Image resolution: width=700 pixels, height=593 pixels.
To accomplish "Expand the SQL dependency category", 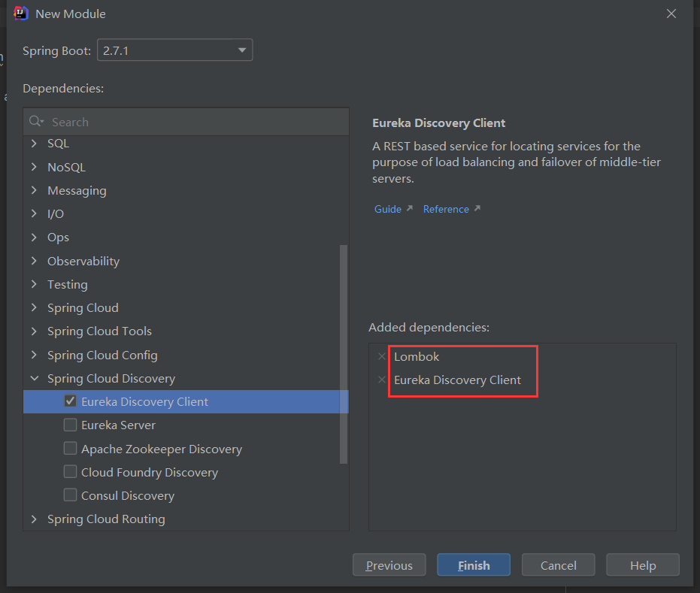I will [34, 144].
